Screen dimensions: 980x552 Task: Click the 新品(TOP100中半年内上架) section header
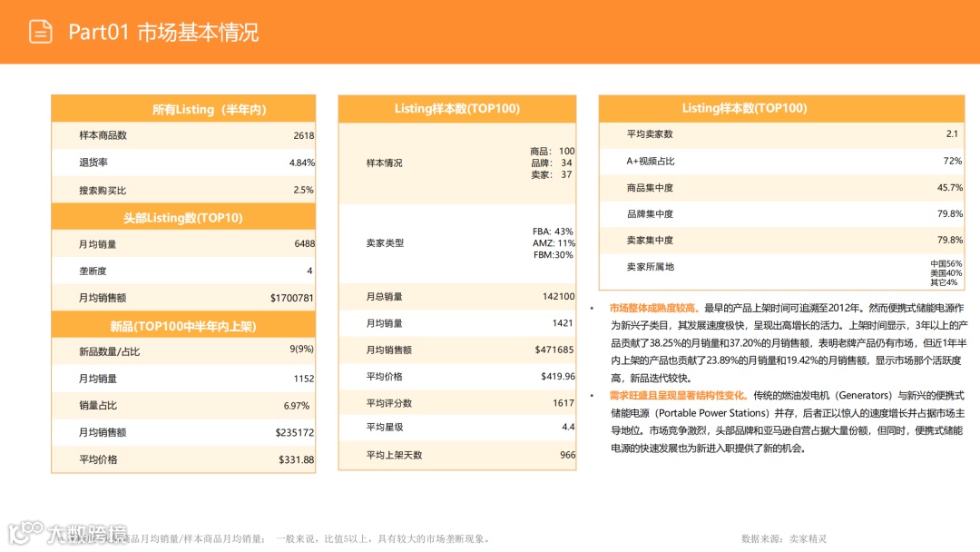coord(183,326)
